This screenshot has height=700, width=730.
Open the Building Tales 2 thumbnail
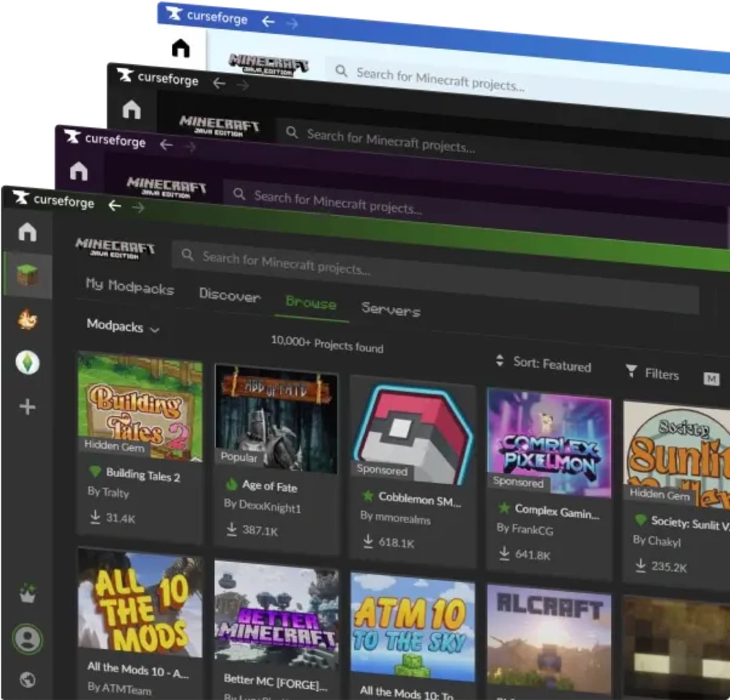(140, 406)
